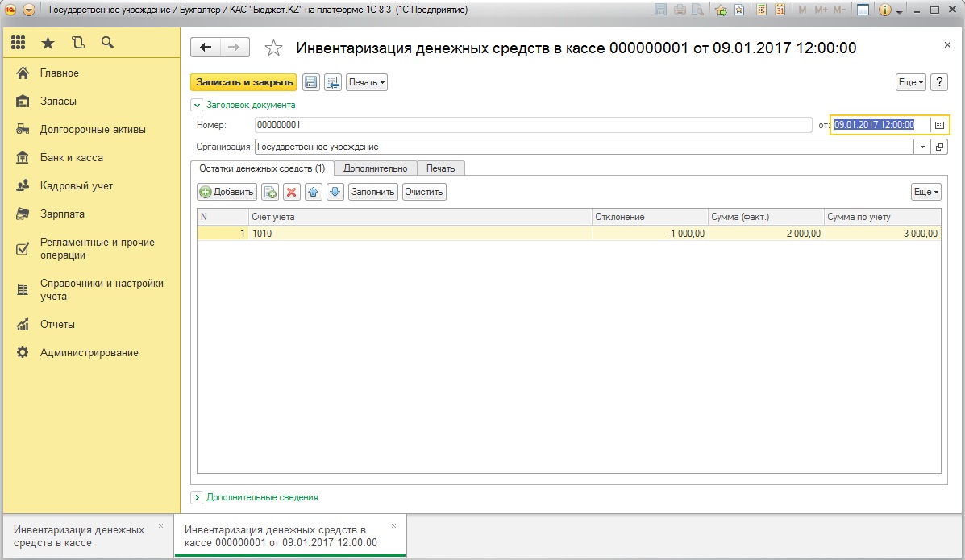Click the star with green arrow icon in title bar
This screenshot has height=560, width=965.
click(x=721, y=10)
